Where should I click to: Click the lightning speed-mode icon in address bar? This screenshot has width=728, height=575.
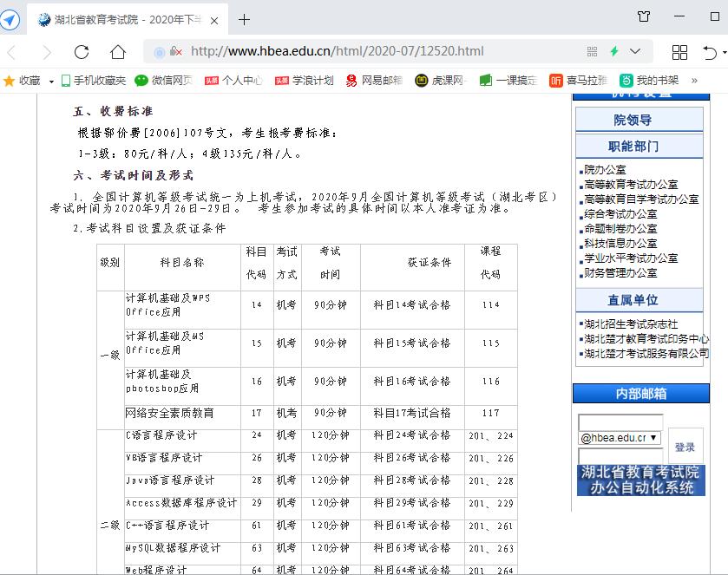(614, 50)
